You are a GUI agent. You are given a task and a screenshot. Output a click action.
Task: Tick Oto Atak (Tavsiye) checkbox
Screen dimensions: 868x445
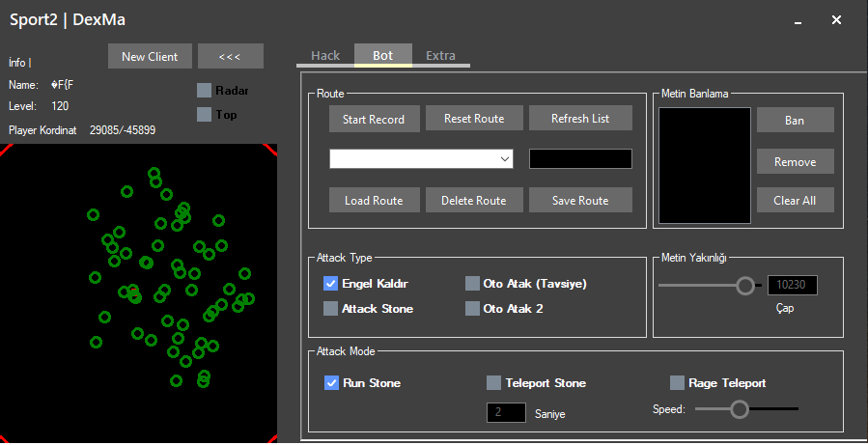pyautogui.click(x=472, y=284)
